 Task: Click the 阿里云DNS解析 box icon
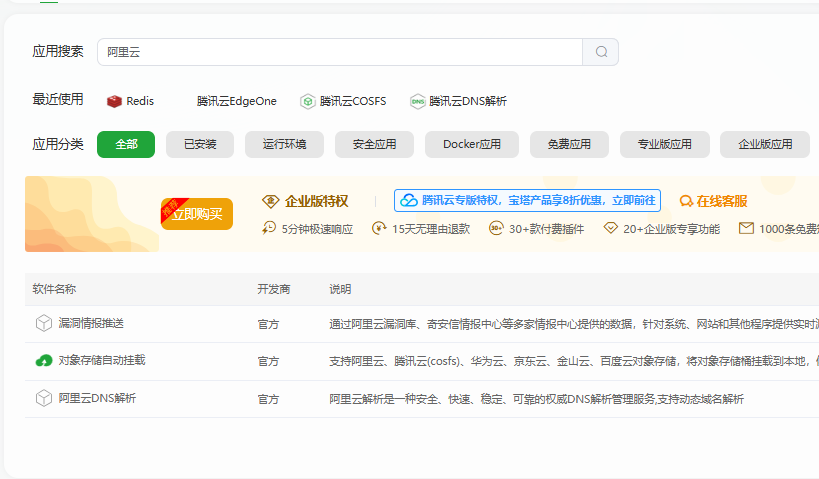click(44, 399)
